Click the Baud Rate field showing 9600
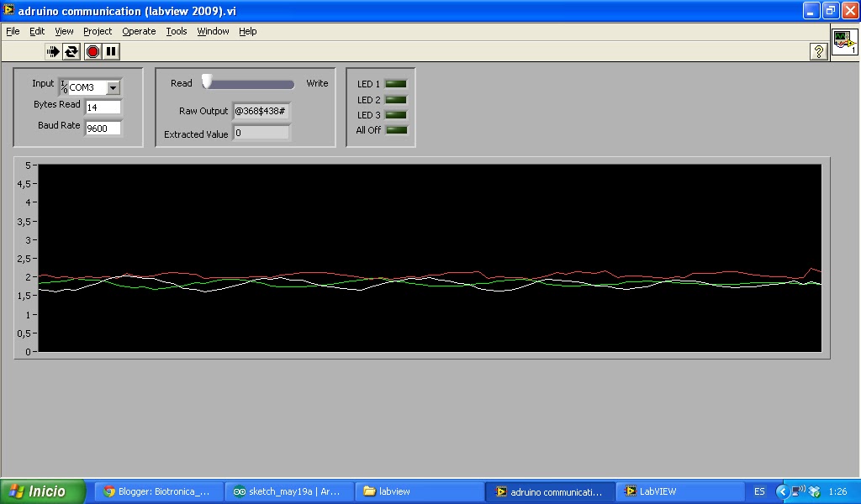Viewport: 861px width, 504px height. pos(103,129)
